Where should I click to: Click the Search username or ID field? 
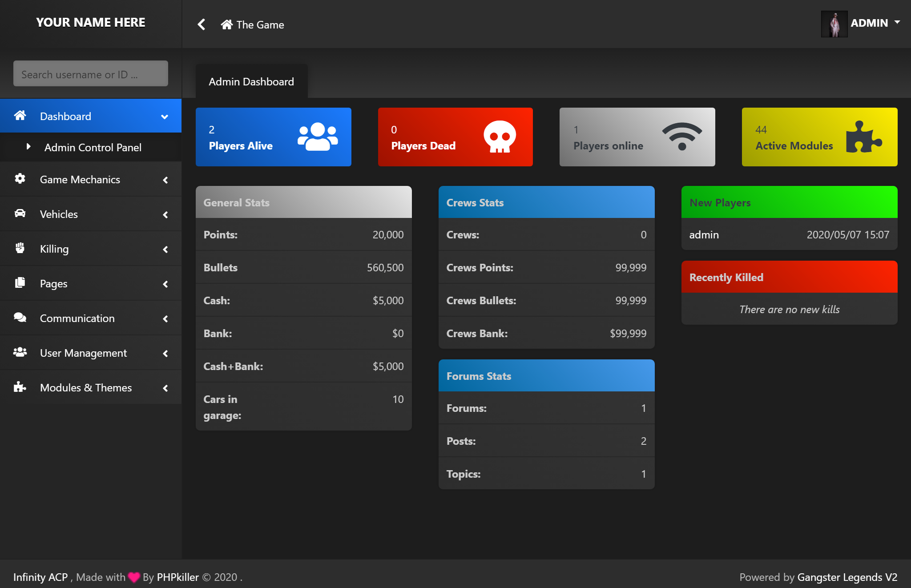(x=91, y=74)
